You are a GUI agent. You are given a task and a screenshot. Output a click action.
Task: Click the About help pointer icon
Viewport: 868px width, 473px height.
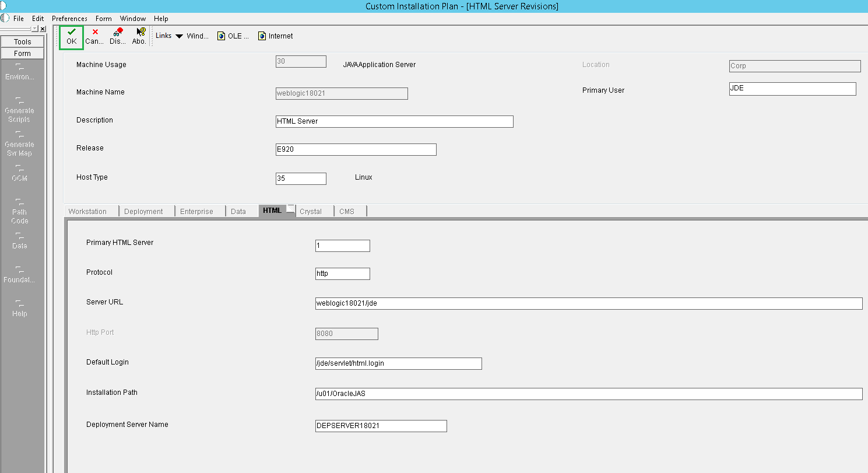139,36
